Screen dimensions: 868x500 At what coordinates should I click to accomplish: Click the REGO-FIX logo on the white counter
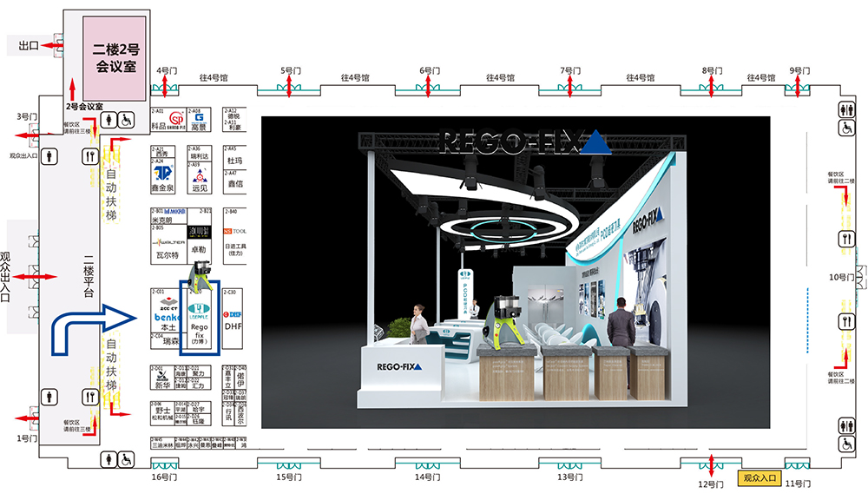point(399,366)
